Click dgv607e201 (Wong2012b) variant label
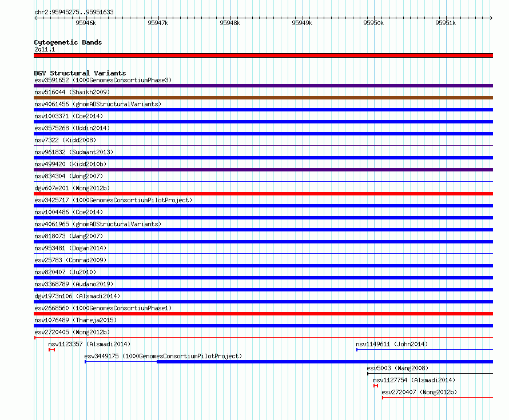The width and height of the screenshot is (509, 420). click(72, 188)
